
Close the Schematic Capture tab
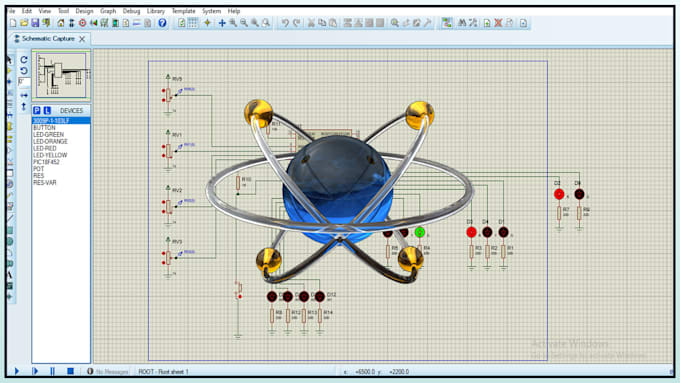pos(82,39)
